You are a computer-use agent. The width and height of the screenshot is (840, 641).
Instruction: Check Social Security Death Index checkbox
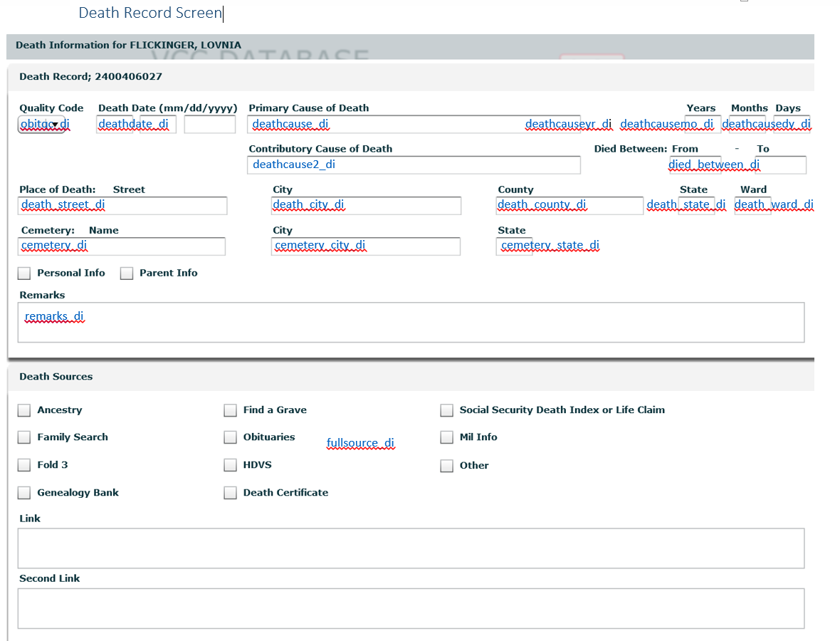click(x=446, y=410)
